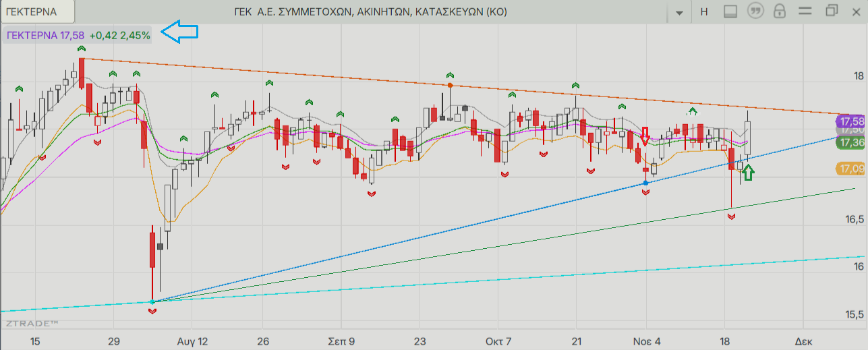
Task: Click the detach window squares icon
Action: point(831,11)
